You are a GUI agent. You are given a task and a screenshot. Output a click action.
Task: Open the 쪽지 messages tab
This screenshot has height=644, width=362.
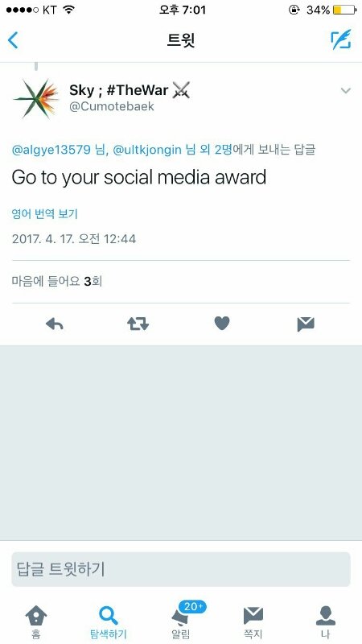pos(253,621)
